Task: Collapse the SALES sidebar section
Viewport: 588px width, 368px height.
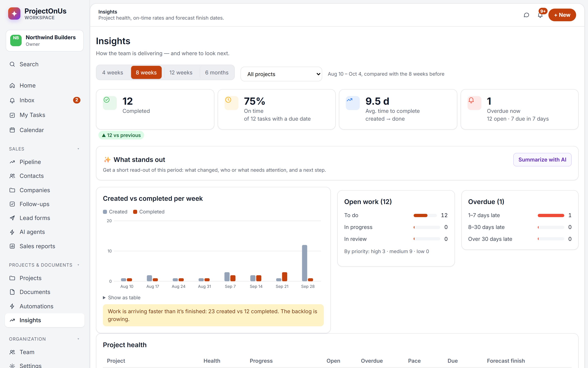Action: coord(45,149)
